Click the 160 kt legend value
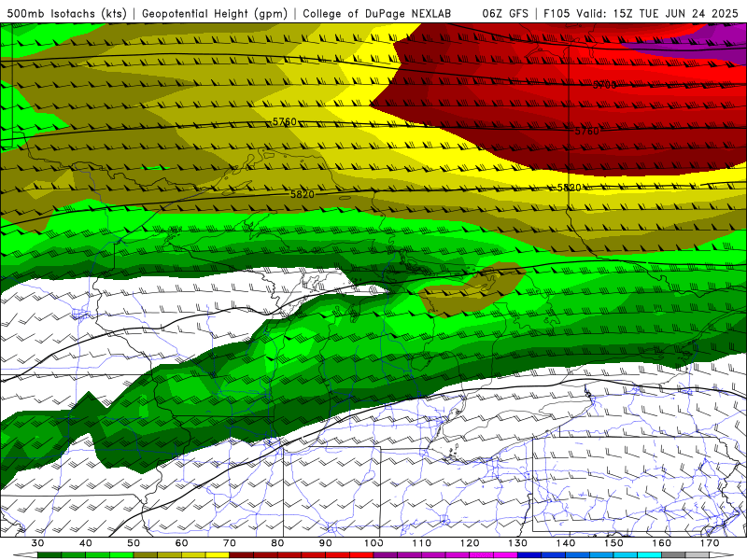This screenshot has height=560, width=747. coord(662,543)
